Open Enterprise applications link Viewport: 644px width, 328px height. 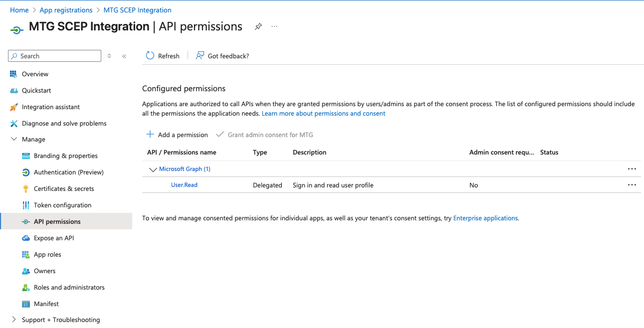coord(485,218)
